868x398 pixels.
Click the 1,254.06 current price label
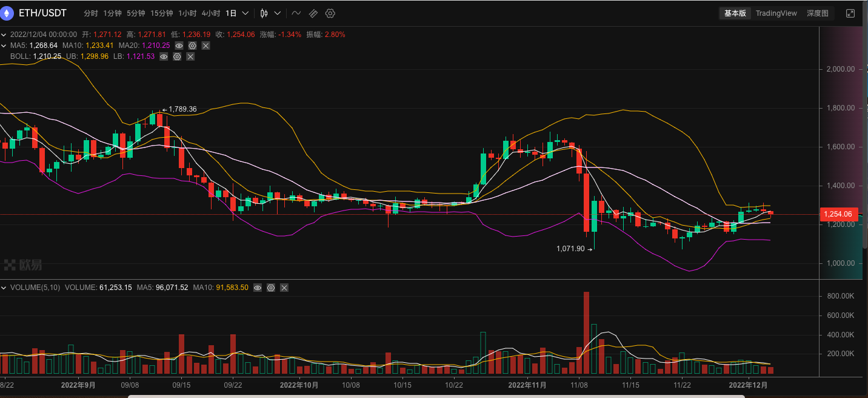click(838, 214)
